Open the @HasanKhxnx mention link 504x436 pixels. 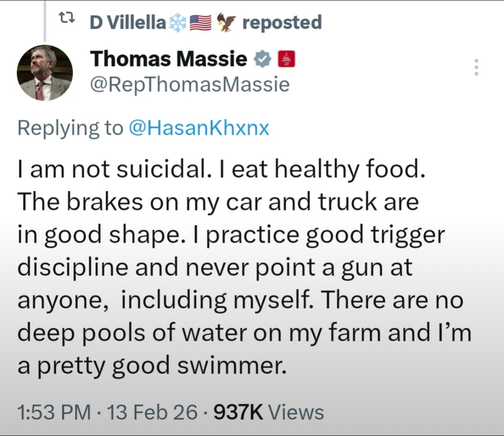199,128
